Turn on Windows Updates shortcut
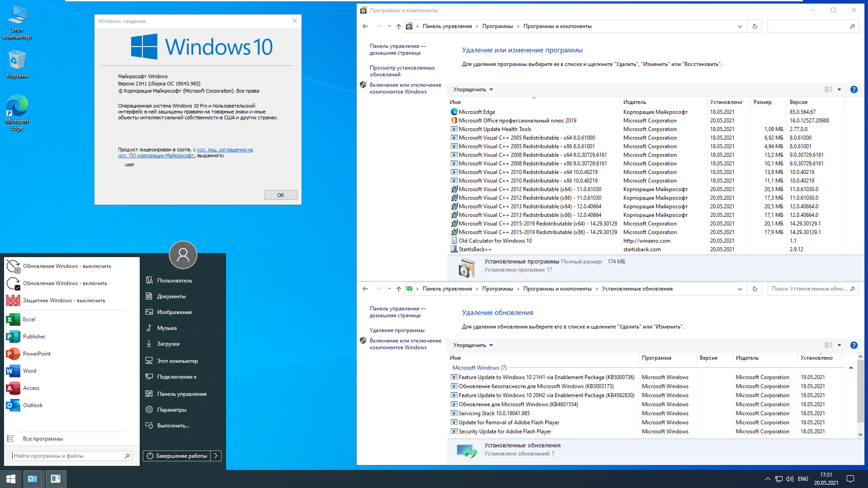The width and height of the screenshot is (868, 488). pos(65,283)
